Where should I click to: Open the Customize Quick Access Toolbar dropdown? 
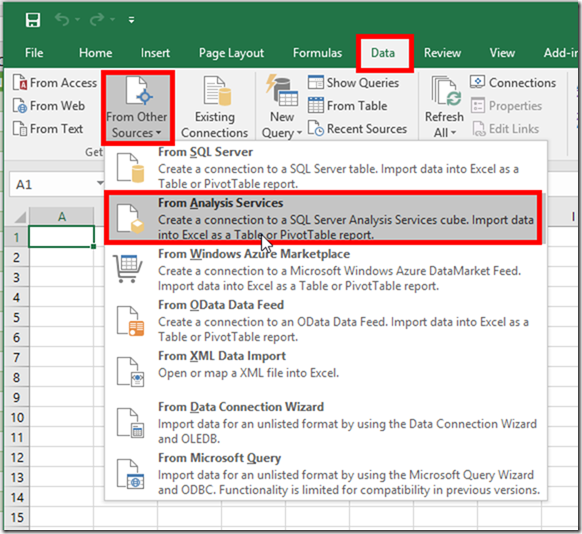131,20
